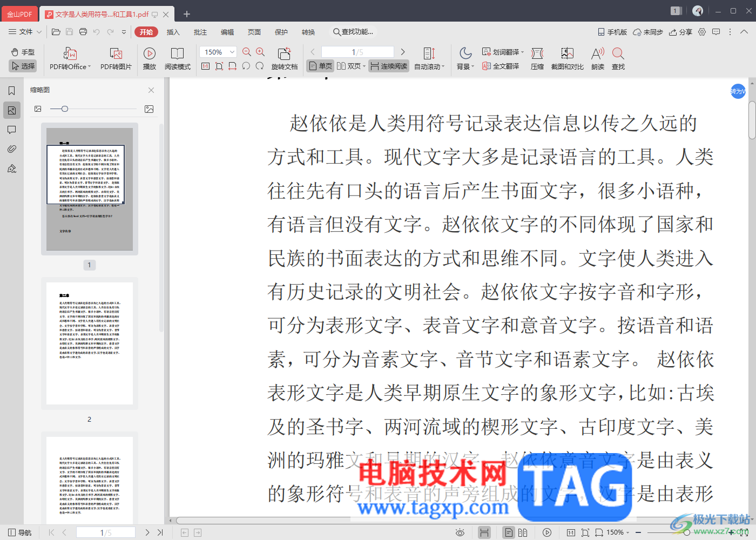Expand the 双页 options arrow
The image size is (756, 540).
click(364, 66)
